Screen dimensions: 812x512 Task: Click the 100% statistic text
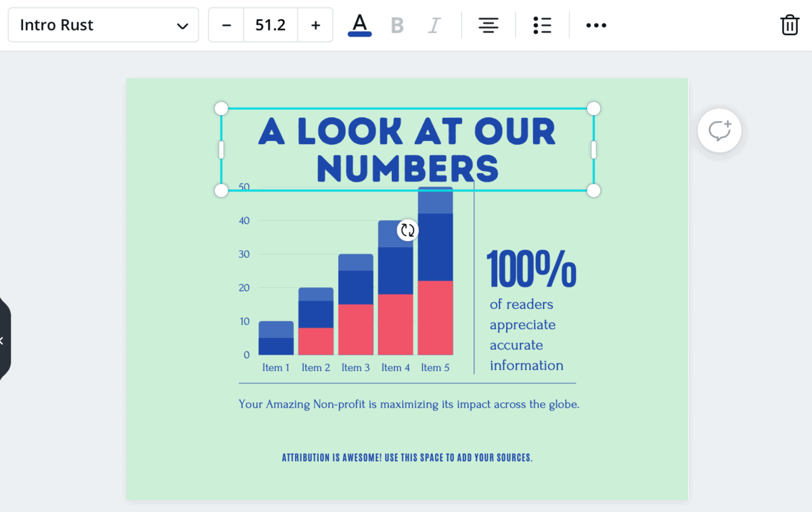coord(531,268)
